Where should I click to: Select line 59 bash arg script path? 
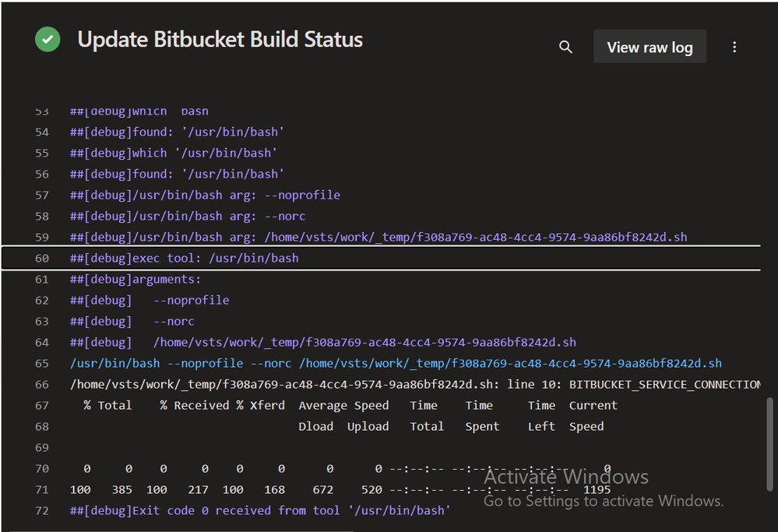click(x=378, y=238)
